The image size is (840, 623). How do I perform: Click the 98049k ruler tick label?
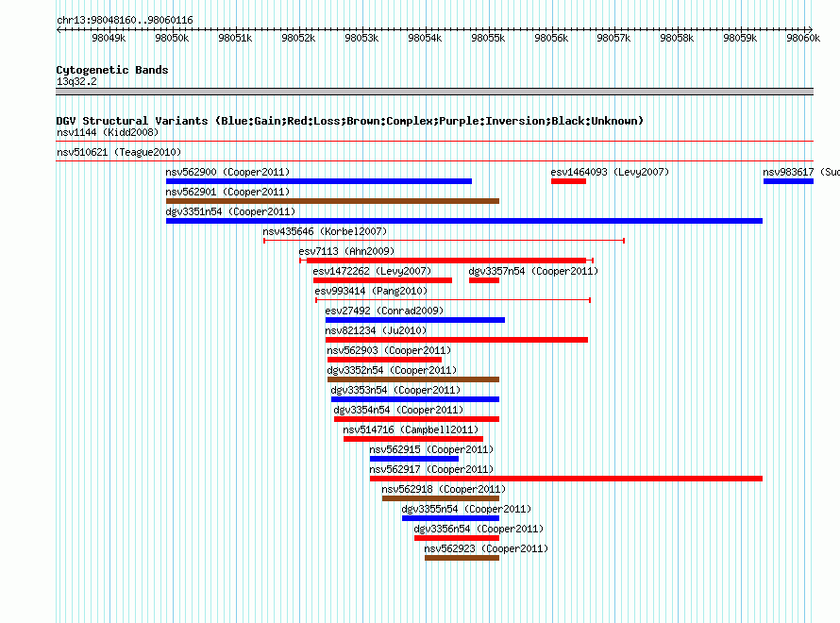(x=109, y=38)
